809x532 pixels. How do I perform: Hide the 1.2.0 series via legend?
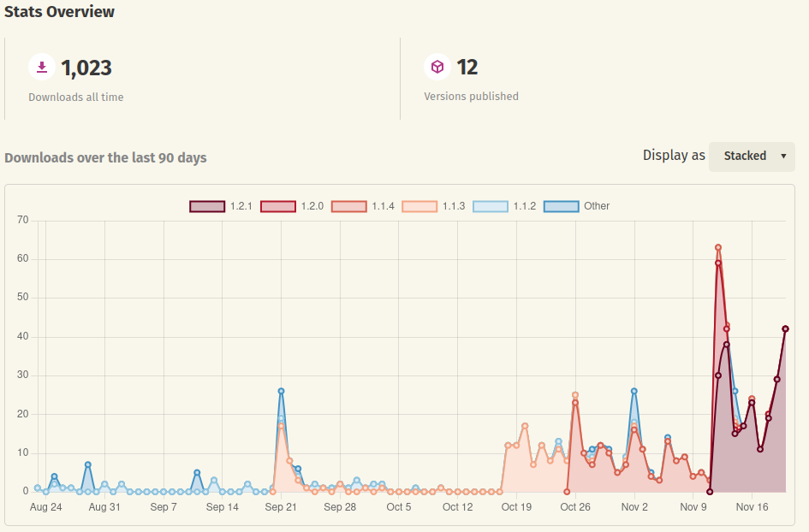[x=278, y=206]
